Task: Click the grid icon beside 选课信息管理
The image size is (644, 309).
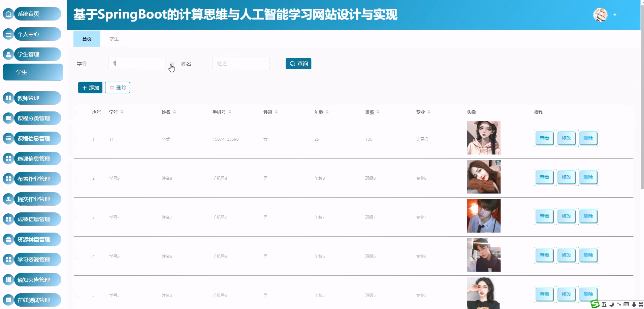Action: (8, 159)
